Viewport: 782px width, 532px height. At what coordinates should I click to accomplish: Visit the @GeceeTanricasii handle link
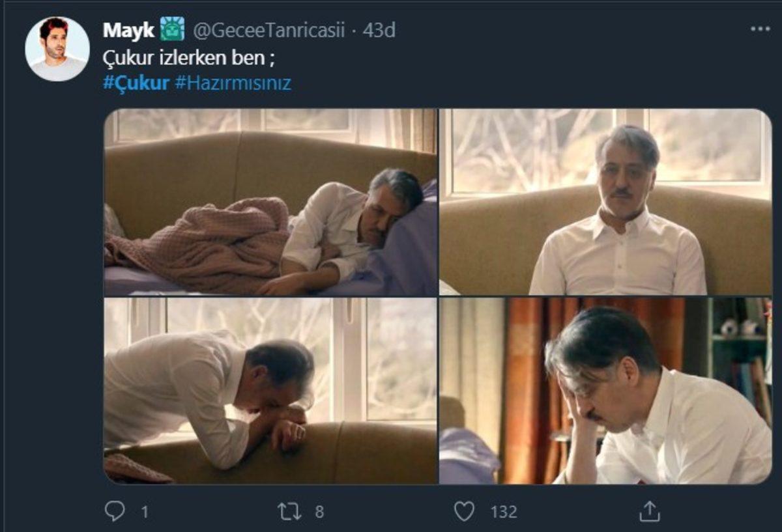tap(267, 30)
